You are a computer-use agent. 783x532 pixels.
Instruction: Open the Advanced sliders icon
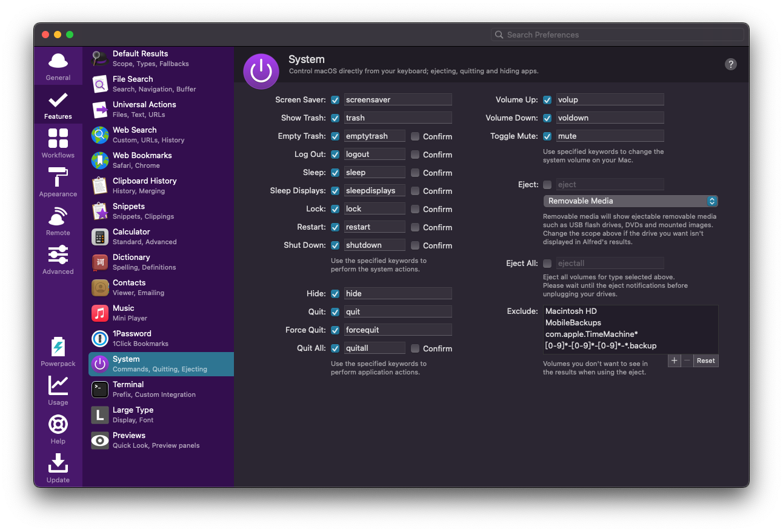(58, 254)
